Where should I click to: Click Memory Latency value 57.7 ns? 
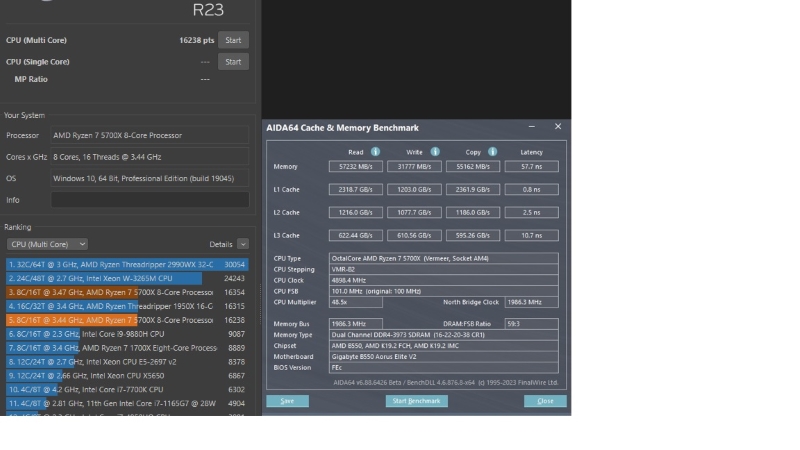[x=532, y=166]
